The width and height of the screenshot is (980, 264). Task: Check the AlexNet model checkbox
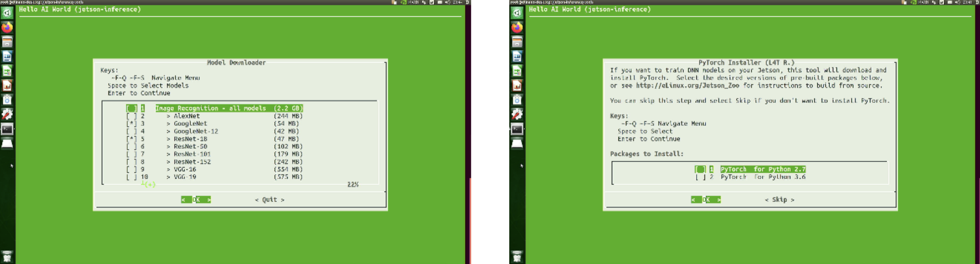pos(131,116)
